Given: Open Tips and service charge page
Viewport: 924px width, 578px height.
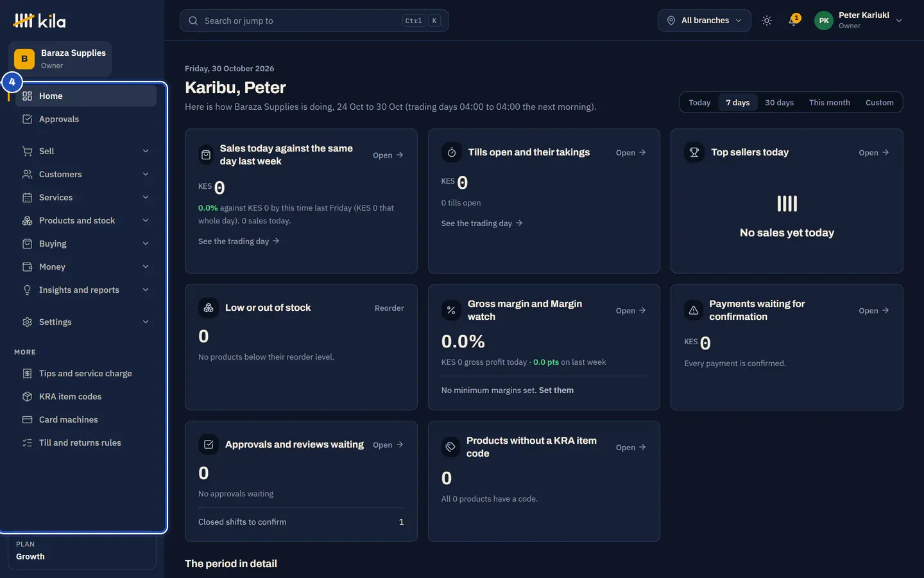Looking at the screenshot, I should coord(85,373).
